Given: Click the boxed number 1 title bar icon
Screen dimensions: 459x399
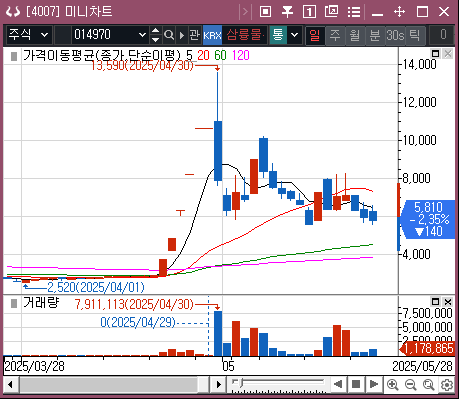Looking at the screenshot, I should click(309, 12).
